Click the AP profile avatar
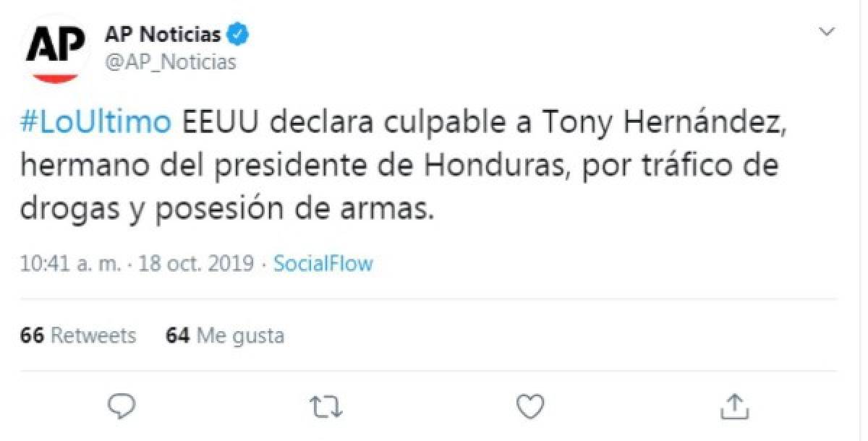Image resolution: width=868 pixels, height=441 pixels. coord(57,45)
